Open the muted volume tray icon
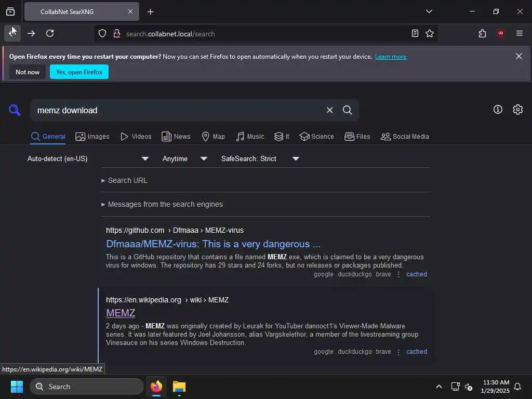The image size is (532, 399). 469,387
